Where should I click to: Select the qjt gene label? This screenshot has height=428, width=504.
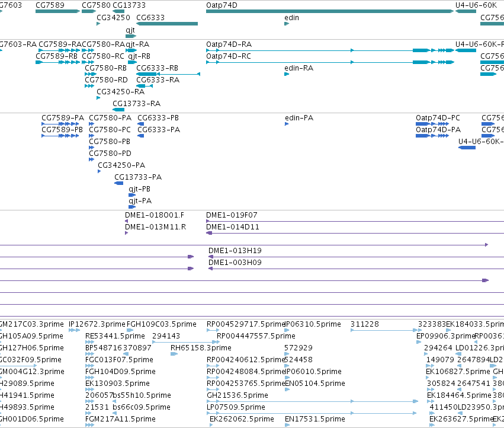(130, 30)
